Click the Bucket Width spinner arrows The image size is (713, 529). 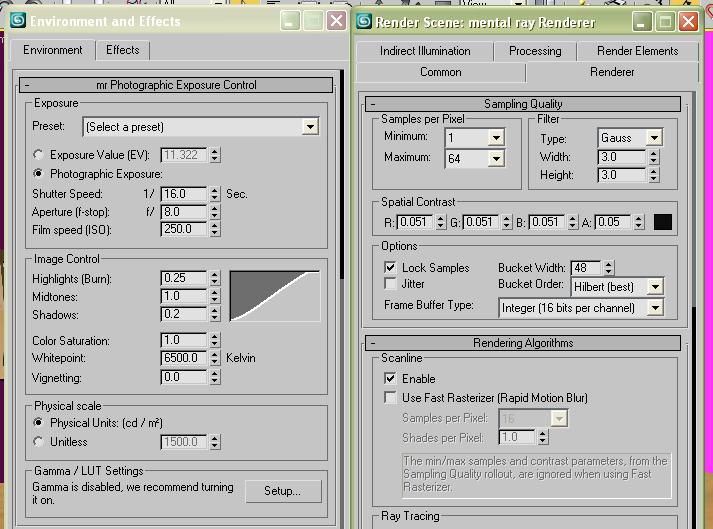(608, 267)
